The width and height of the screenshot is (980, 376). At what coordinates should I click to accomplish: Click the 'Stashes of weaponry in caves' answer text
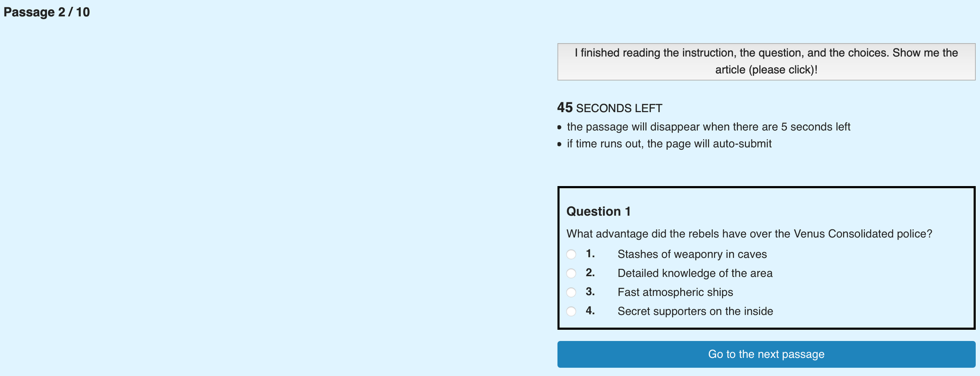(692, 254)
